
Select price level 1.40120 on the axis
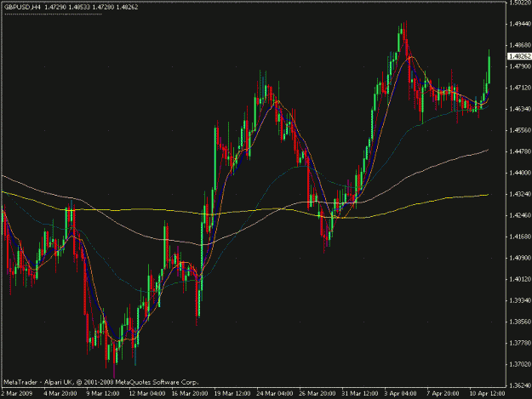pyautogui.click(x=520, y=279)
